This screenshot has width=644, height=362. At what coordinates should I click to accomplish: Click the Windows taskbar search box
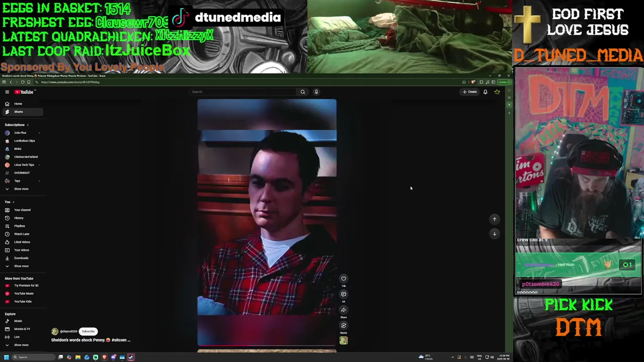click(34, 357)
